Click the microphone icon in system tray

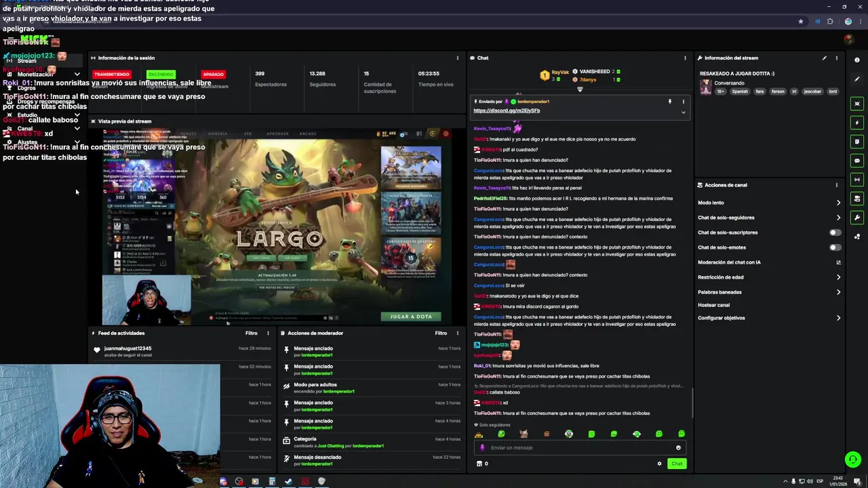click(x=794, y=481)
